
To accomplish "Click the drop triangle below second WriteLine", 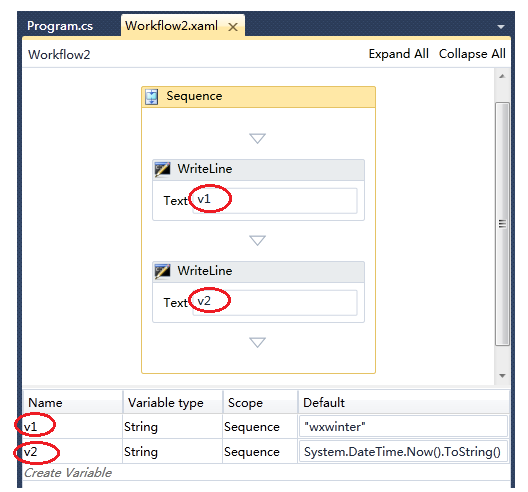I will point(258,342).
